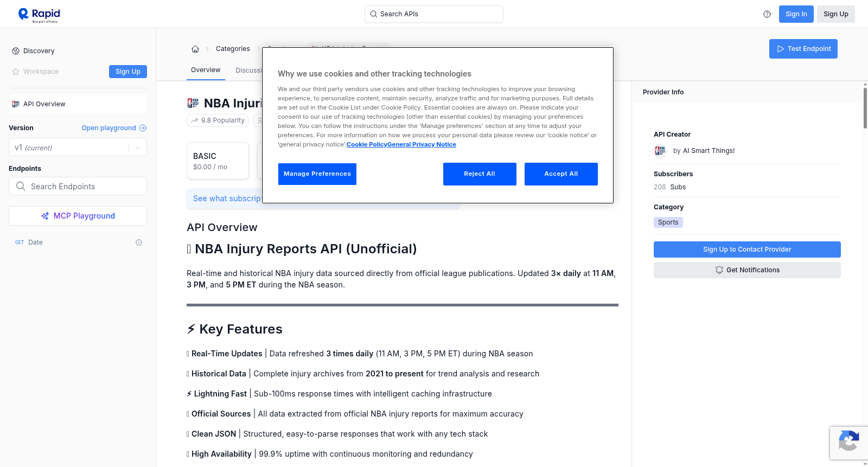Open the Cookie Policy link
This screenshot has height=467, width=868.
(x=367, y=144)
